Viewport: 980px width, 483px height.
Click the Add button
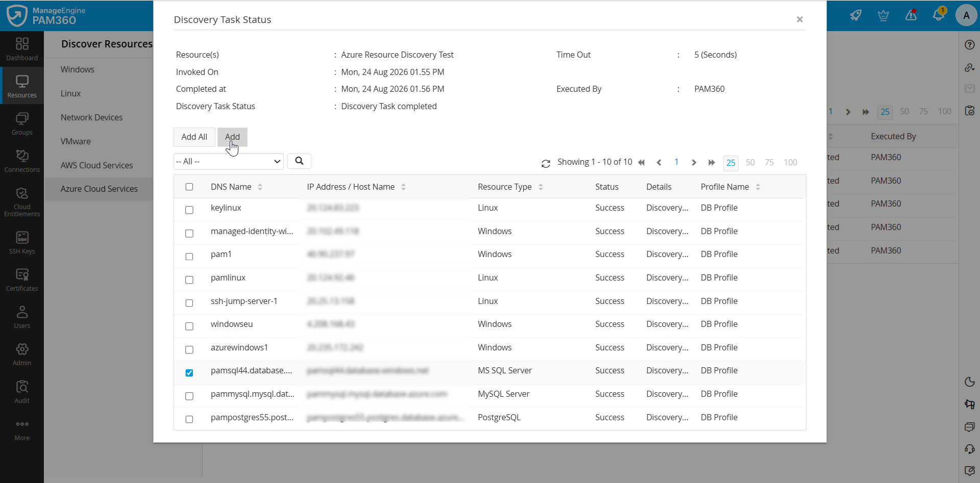click(232, 137)
